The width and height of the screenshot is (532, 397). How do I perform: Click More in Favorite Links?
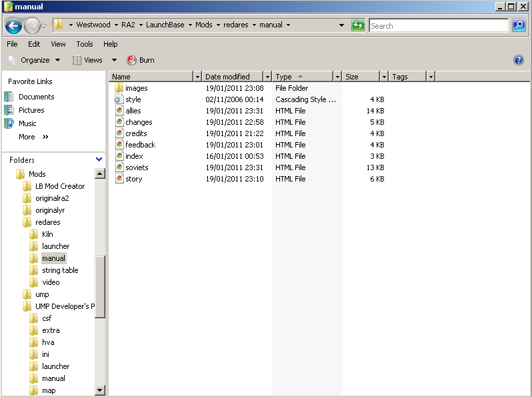pos(27,137)
